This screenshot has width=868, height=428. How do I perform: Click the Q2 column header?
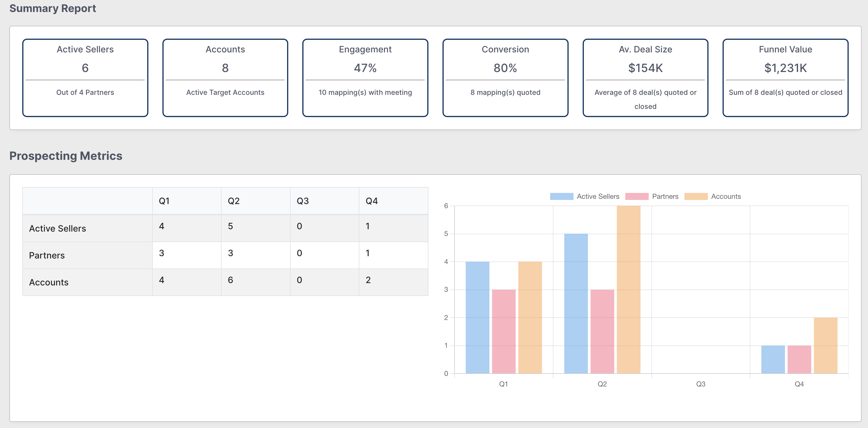point(234,201)
